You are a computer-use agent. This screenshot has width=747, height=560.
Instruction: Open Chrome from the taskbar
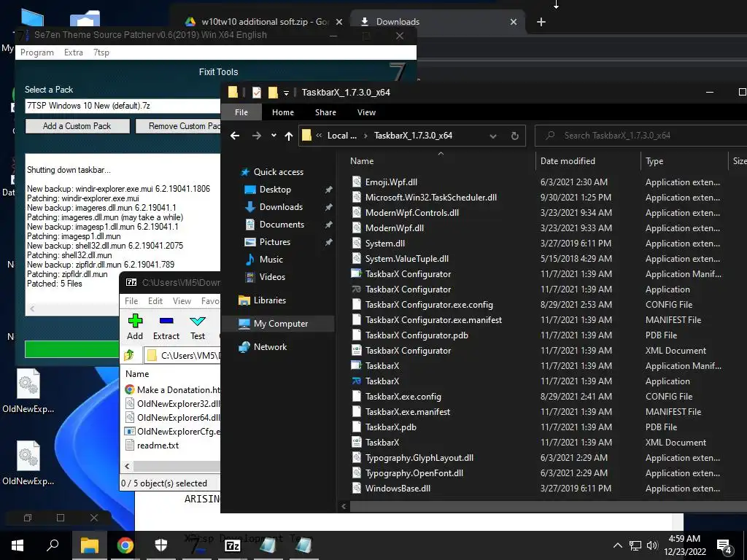(x=125, y=545)
